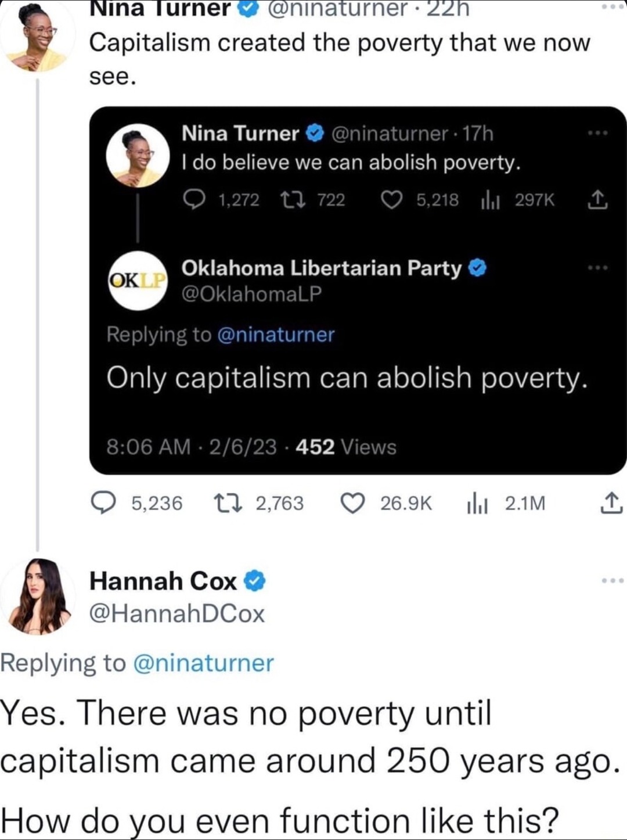The height and width of the screenshot is (840, 627).
Task: Like the tweet with 26.9K hearts
Action: pyautogui.click(x=352, y=503)
